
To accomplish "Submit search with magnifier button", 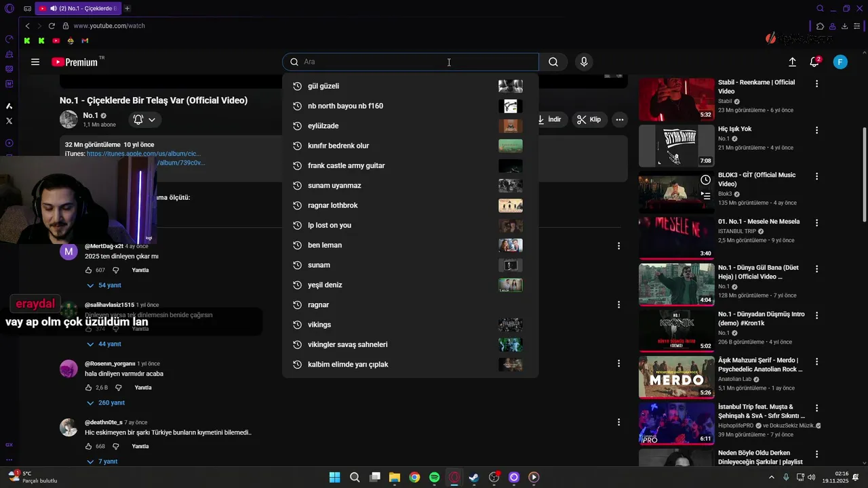I will tap(553, 62).
